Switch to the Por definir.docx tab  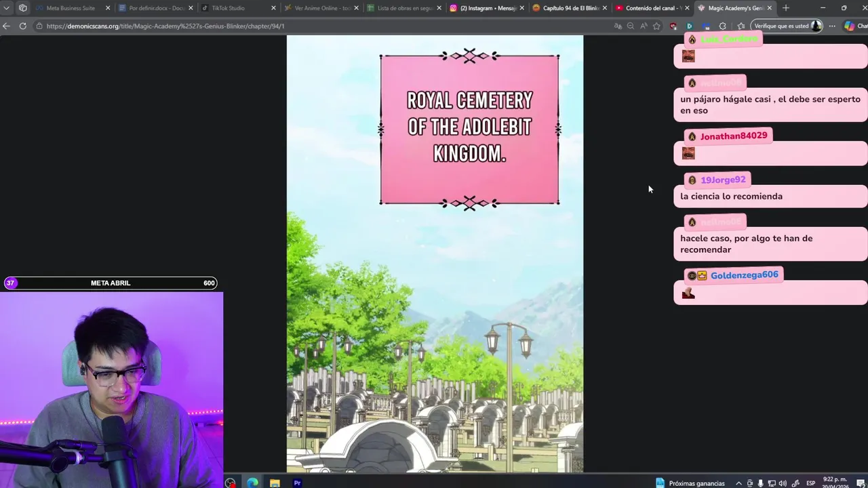(156, 8)
